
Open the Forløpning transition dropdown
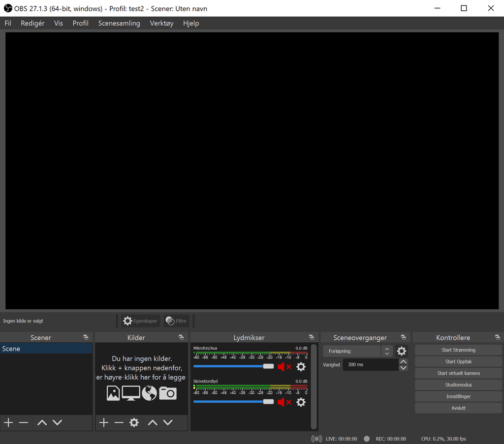point(358,351)
